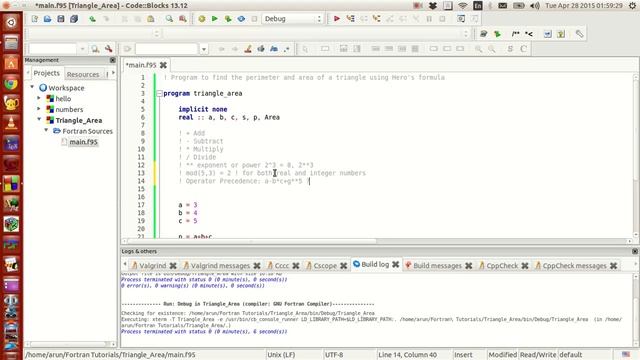Click the editor horizontal scrollbar
The width and height of the screenshot is (640, 360).
(377, 241)
